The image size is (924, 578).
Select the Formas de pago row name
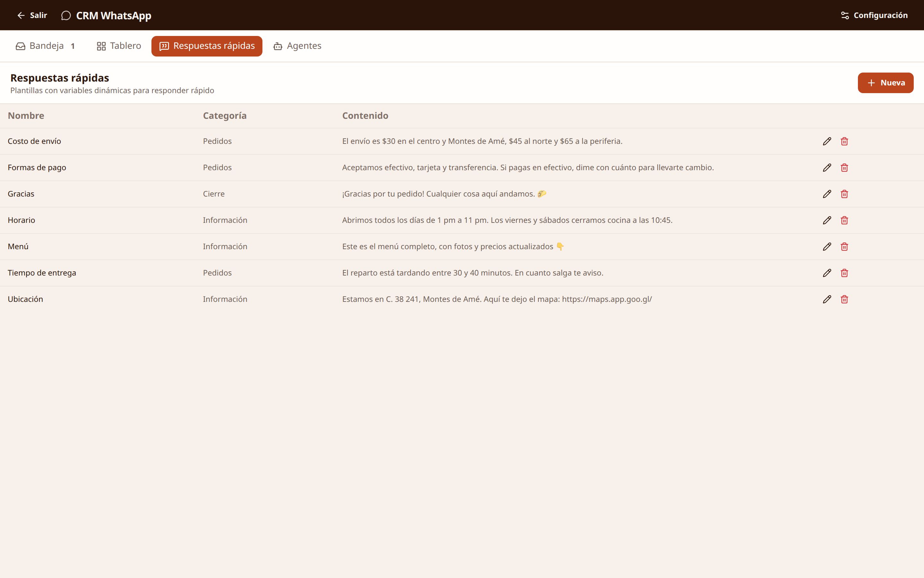click(x=37, y=168)
